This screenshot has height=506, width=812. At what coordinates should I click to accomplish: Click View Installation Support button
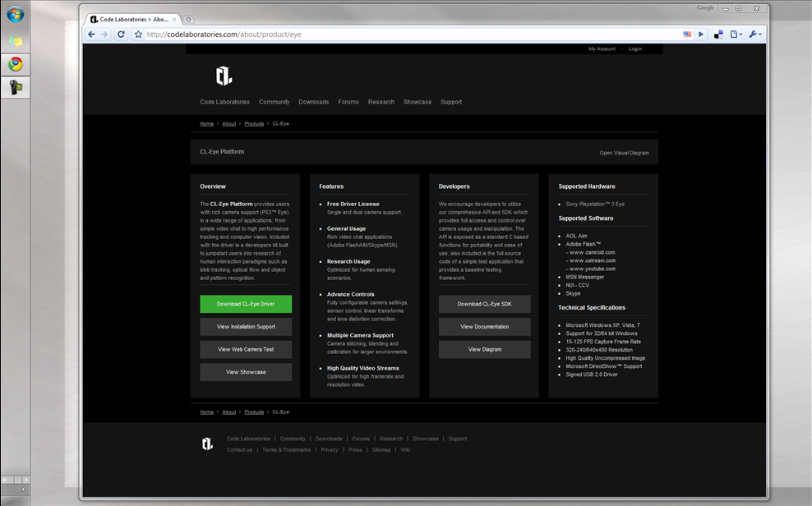tap(246, 327)
